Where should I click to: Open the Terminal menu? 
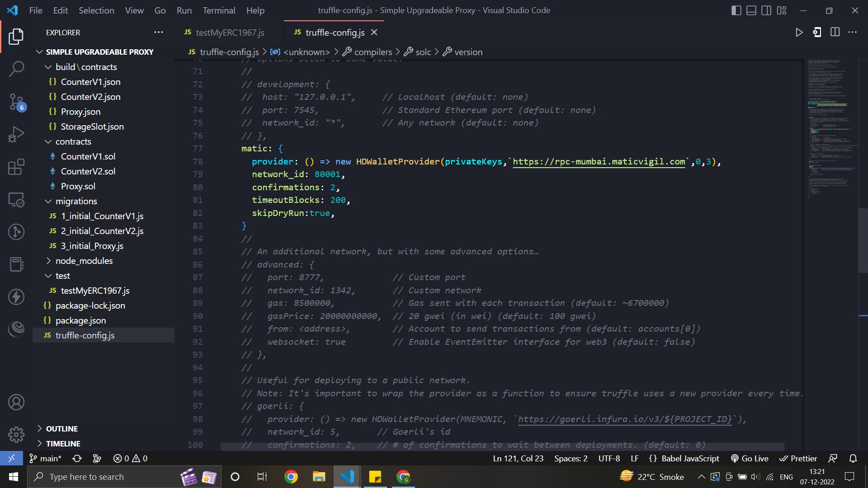click(219, 10)
